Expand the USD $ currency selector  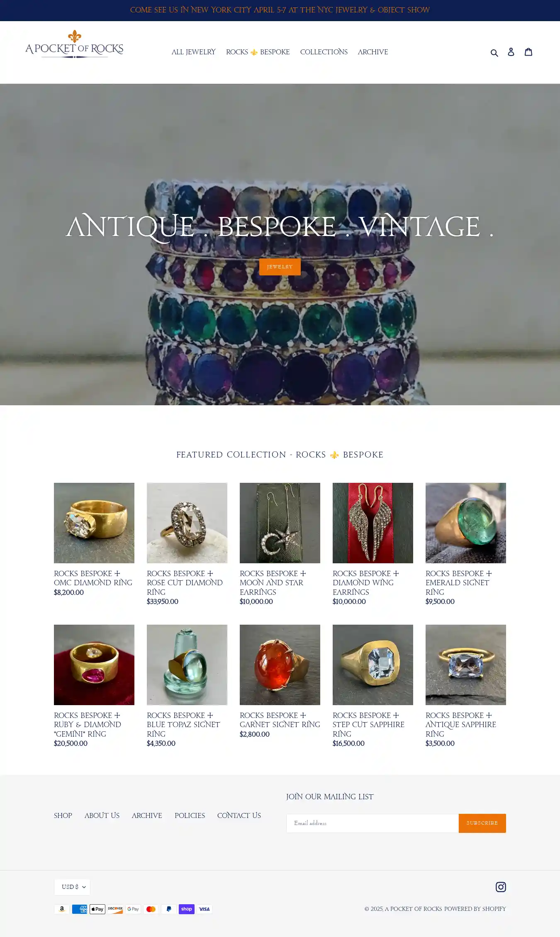(72, 887)
